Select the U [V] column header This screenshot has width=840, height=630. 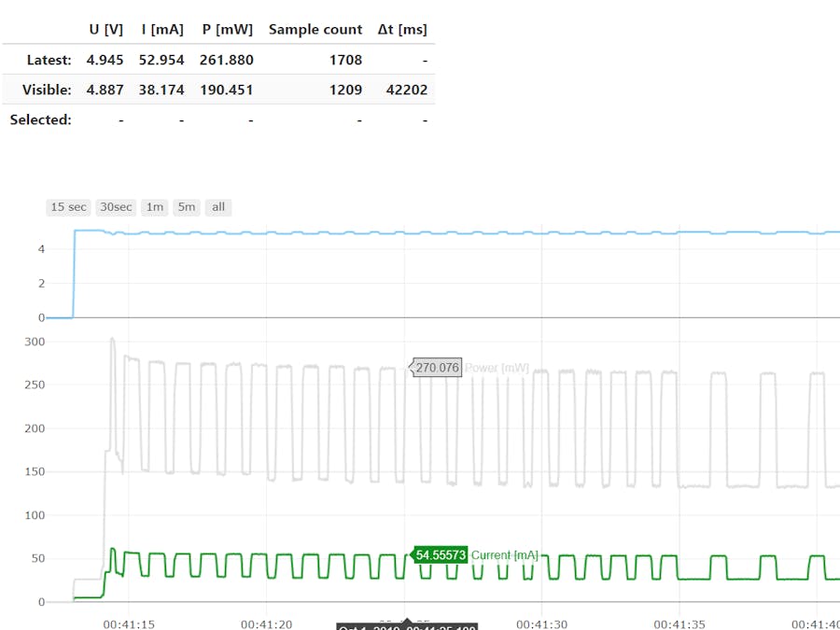[x=105, y=29]
